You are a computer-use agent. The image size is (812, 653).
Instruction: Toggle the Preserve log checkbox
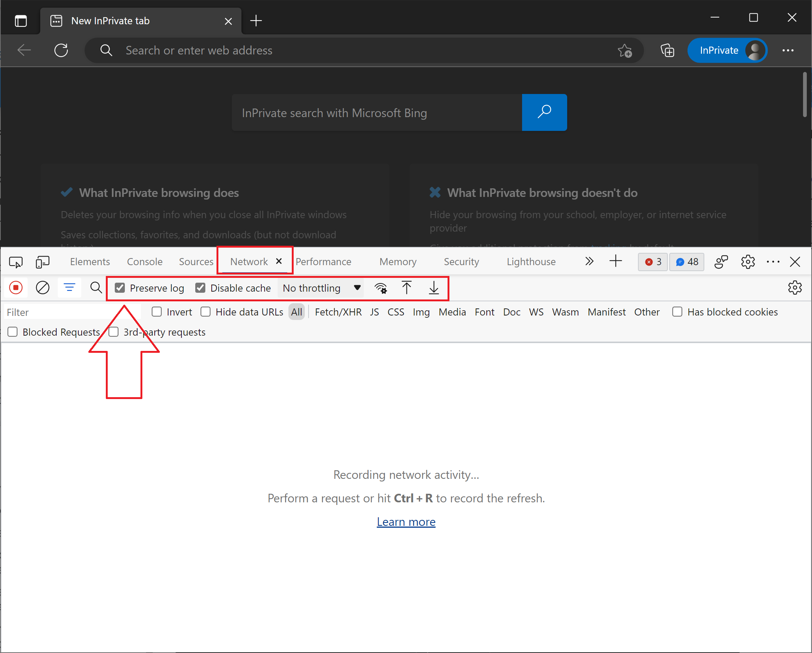point(120,288)
